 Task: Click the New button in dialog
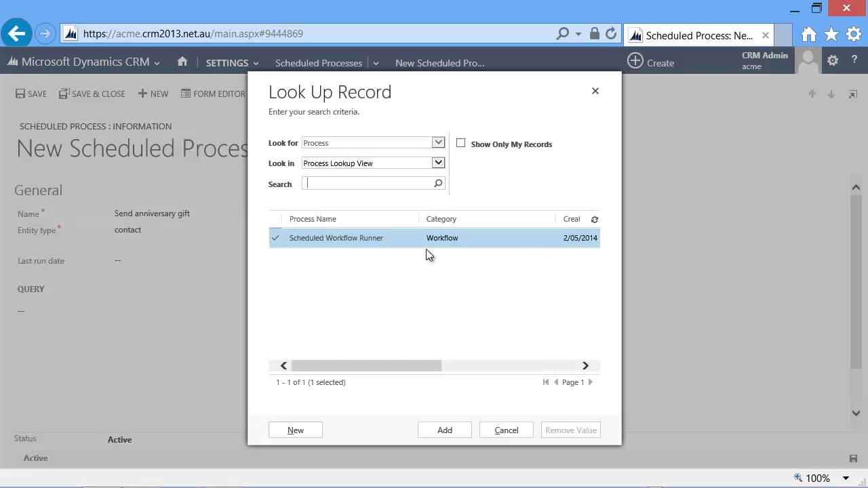click(x=296, y=430)
